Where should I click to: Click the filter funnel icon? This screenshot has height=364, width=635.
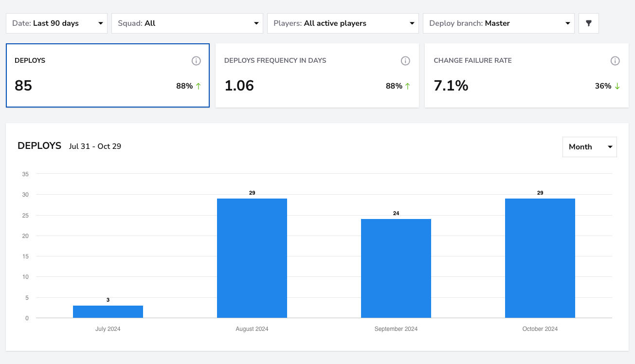tap(589, 23)
